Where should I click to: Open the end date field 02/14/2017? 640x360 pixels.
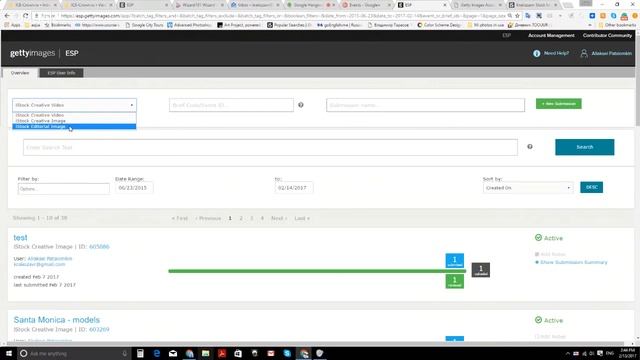pos(293,188)
